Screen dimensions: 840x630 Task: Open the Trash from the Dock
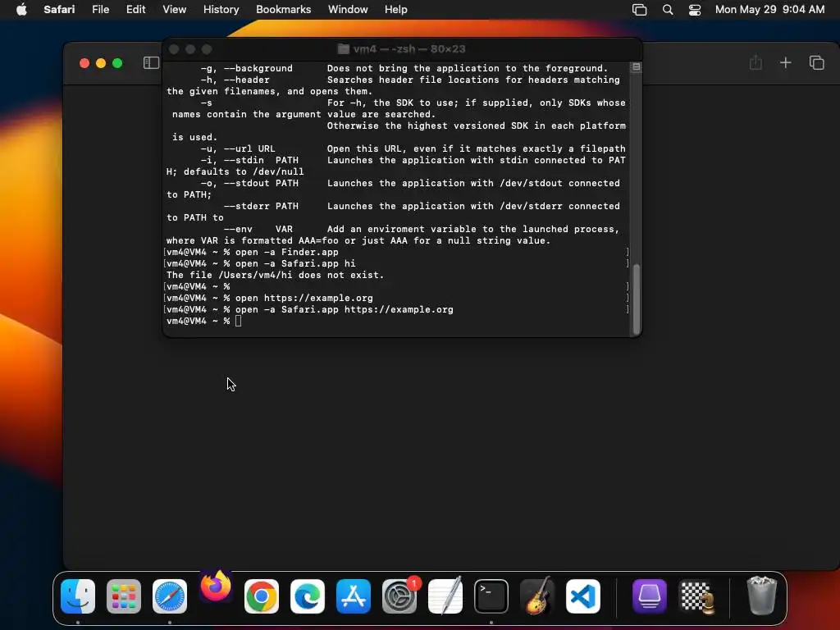click(x=761, y=596)
